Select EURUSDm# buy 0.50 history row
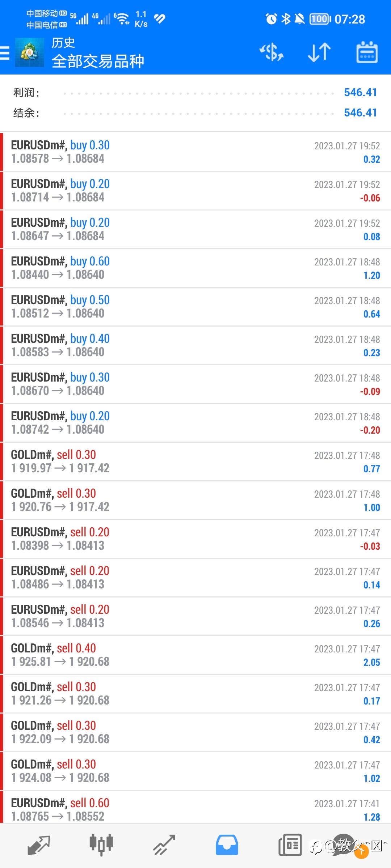 [195, 307]
